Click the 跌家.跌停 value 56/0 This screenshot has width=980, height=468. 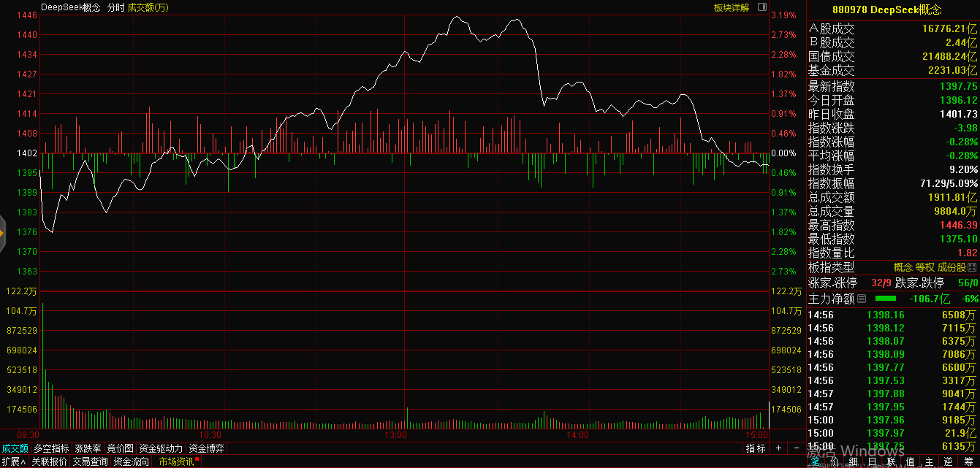click(968, 283)
